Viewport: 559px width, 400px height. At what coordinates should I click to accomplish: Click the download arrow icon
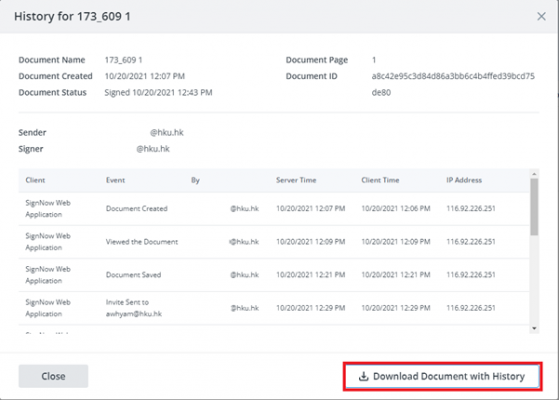pos(363,376)
